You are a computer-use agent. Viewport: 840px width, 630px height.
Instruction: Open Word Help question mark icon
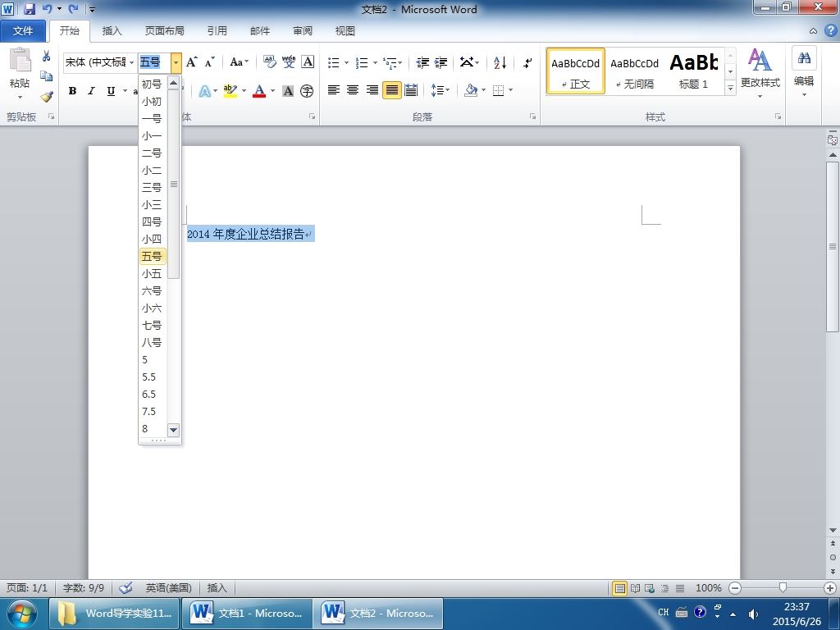[x=830, y=30]
